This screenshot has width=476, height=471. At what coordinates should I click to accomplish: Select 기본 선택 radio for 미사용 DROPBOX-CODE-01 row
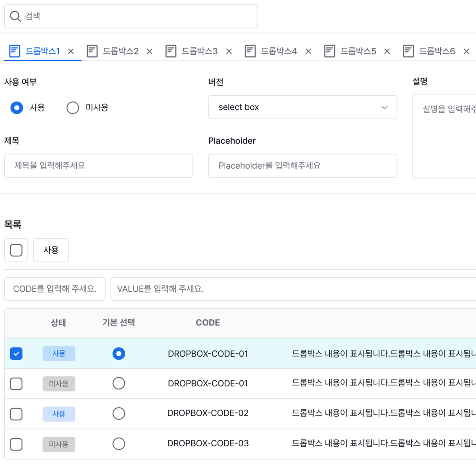click(119, 383)
